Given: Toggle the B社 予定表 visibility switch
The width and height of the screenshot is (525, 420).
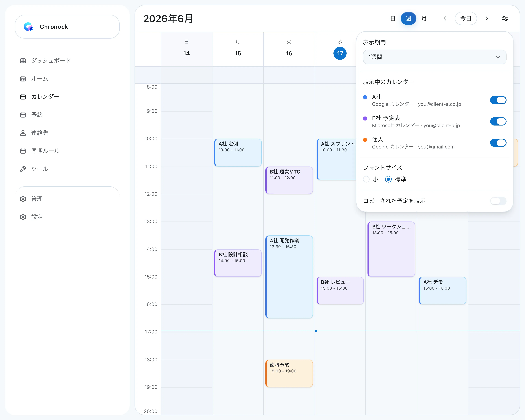Looking at the screenshot, I should [x=498, y=122].
